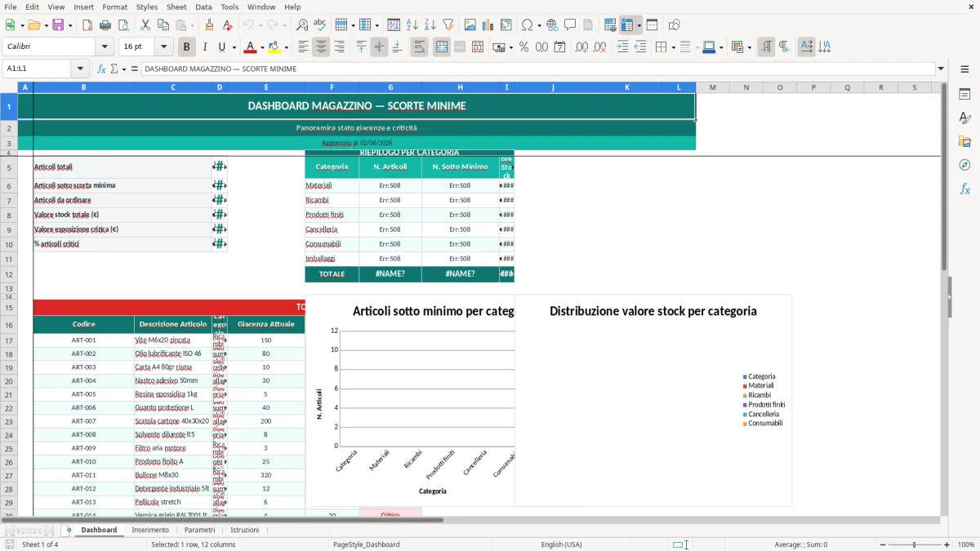This screenshot has width=980, height=551.
Task: Switch to the Parametri sheet tab
Action: tap(199, 531)
